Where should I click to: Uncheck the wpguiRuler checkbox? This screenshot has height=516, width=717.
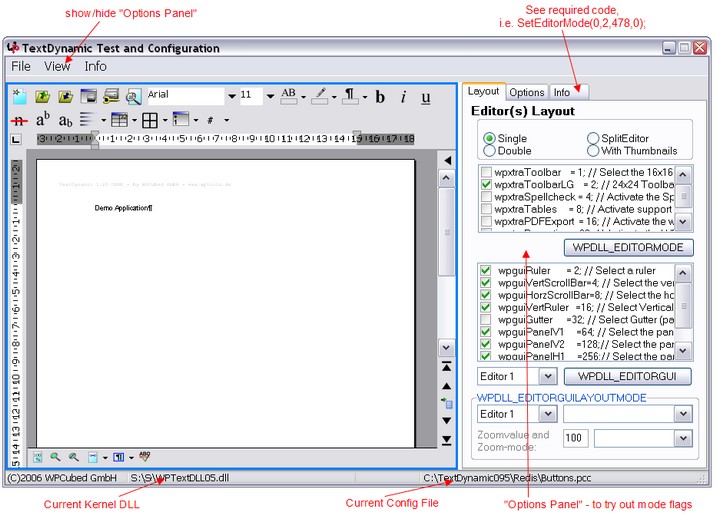click(486, 270)
